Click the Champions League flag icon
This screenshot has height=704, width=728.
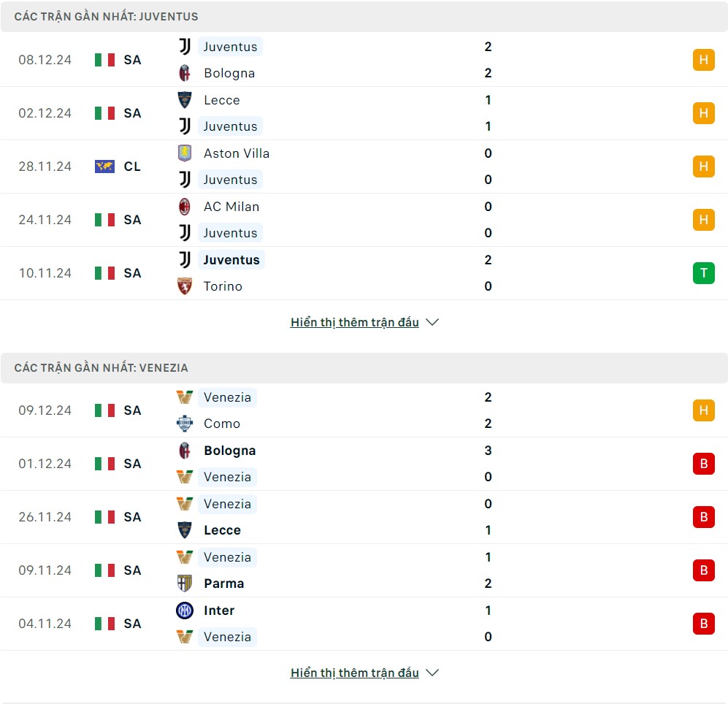pos(104,167)
